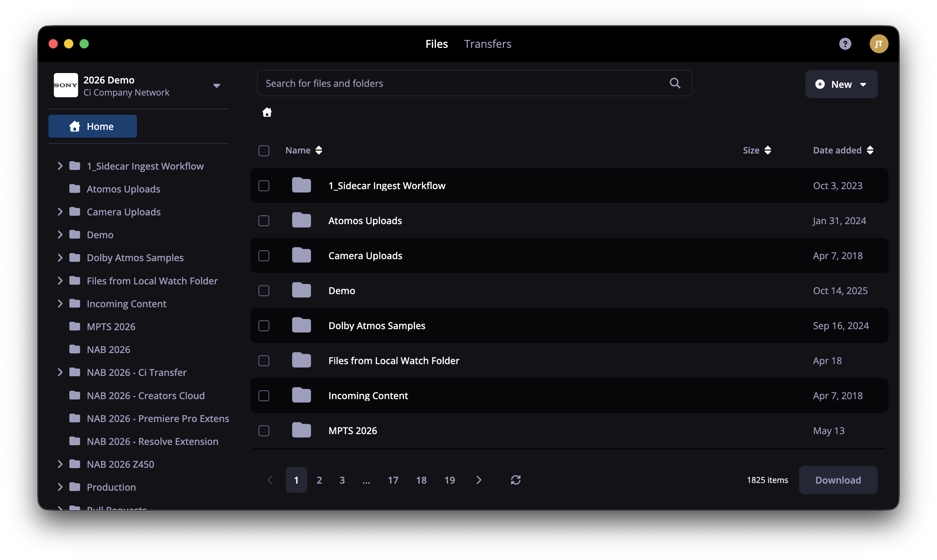Click the help question mark icon
This screenshot has height=560, width=937.
pos(844,44)
